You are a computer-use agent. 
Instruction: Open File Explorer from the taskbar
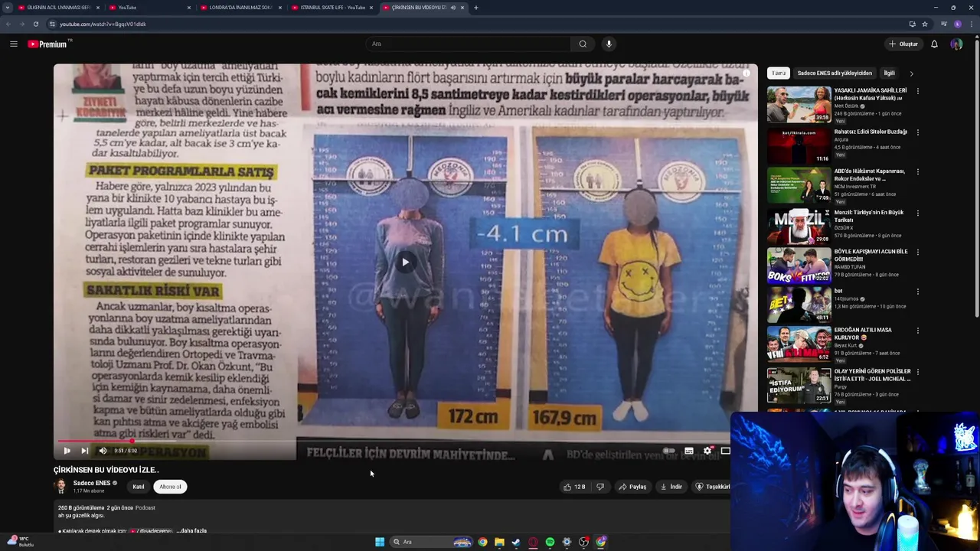[x=499, y=542]
